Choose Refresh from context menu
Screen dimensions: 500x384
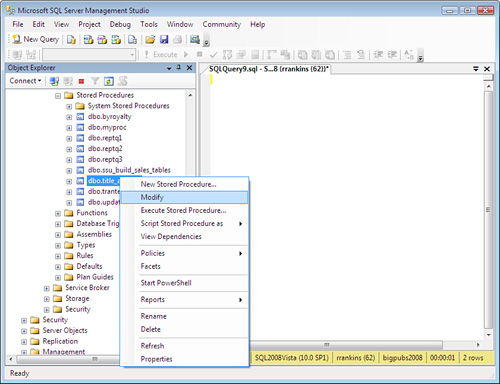(184, 346)
